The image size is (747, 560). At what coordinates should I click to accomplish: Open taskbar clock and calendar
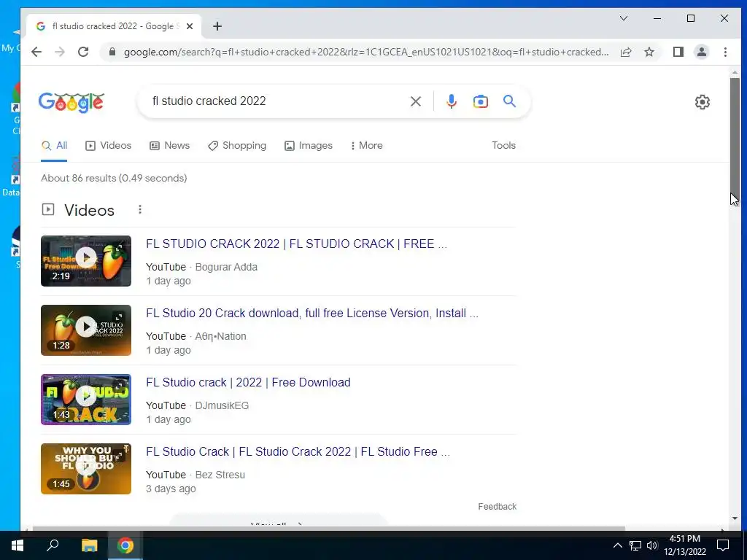684,545
